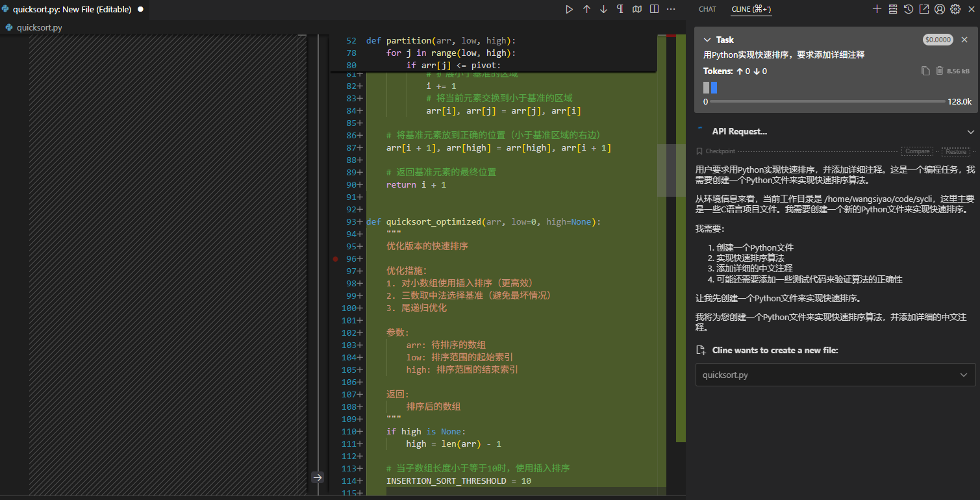This screenshot has height=500, width=980.
Task: Click sticky line for j in range
Action: [451, 53]
